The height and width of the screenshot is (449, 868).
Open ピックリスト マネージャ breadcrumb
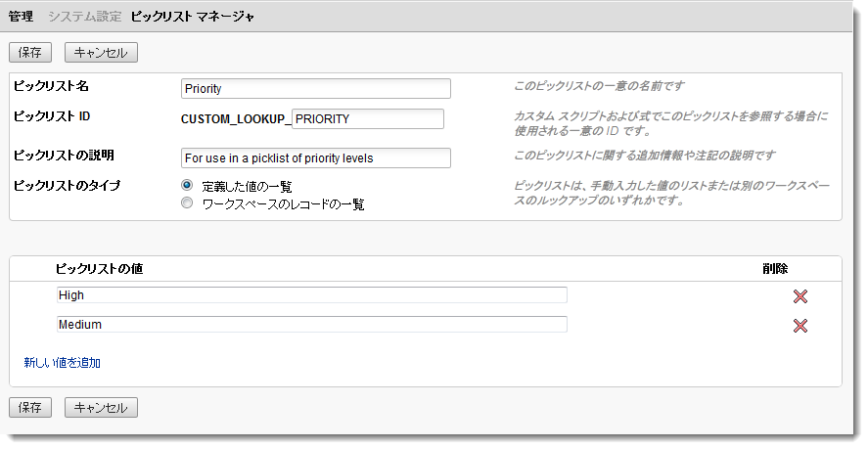click(x=193, y=17)
